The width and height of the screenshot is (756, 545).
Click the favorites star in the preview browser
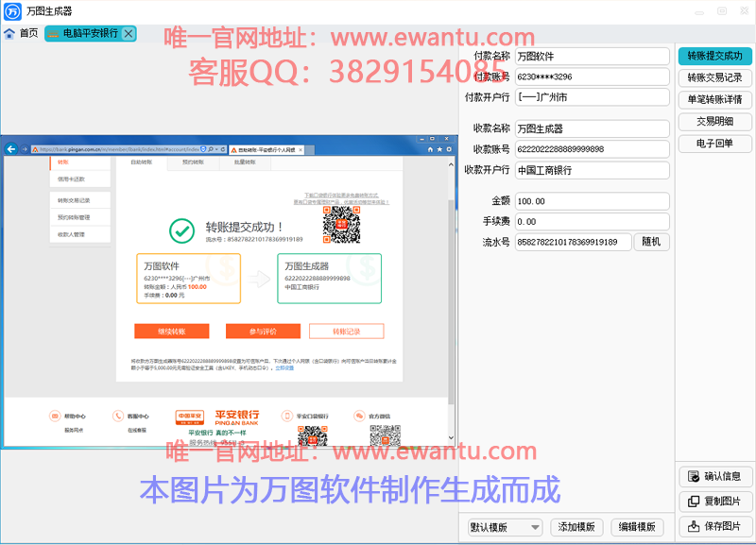click(x=439, y=150)
